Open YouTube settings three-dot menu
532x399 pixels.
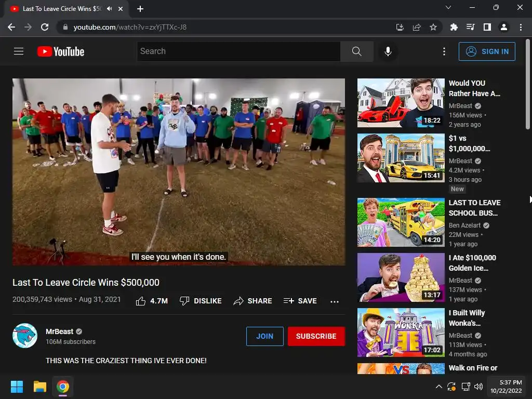(444, 51)
